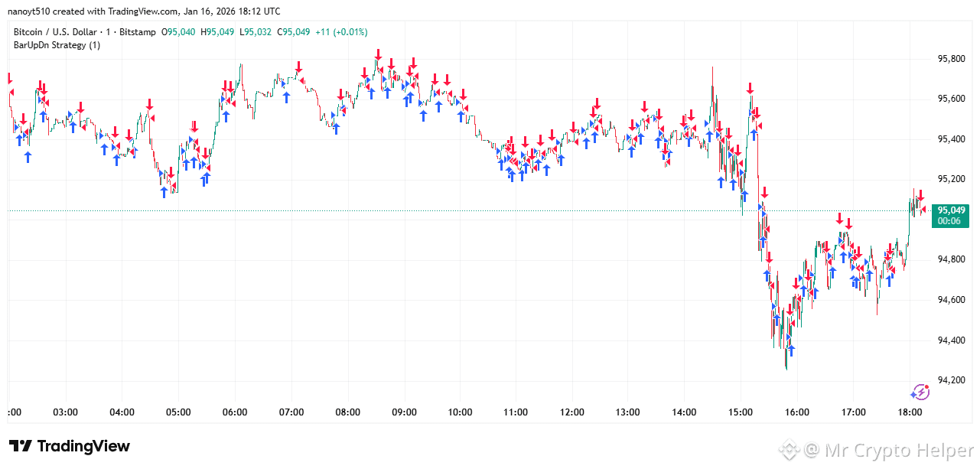Screen dimensions: 980x469
Task: Click the open value O95,040
Action: tap(179, 32)
